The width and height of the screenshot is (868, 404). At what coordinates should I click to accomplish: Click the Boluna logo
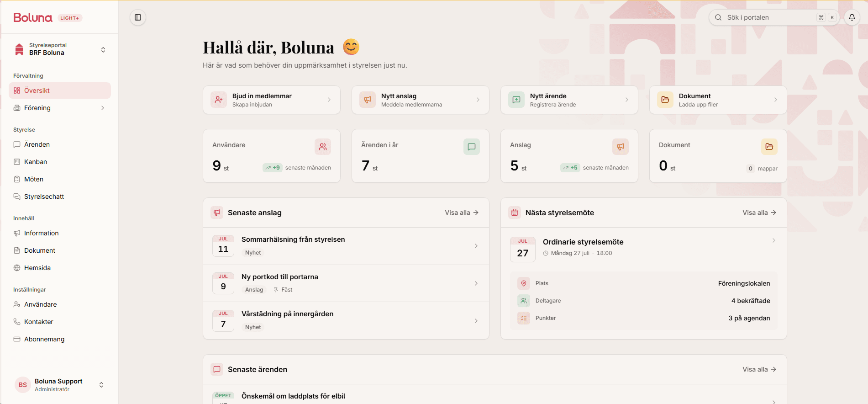[x=33, y=18]
